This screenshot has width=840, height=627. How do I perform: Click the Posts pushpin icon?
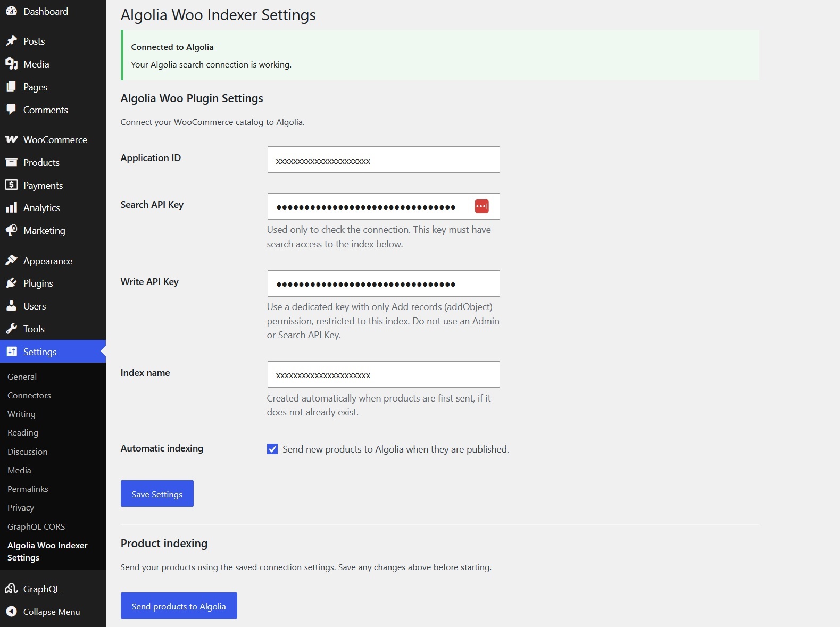(11, 41)
